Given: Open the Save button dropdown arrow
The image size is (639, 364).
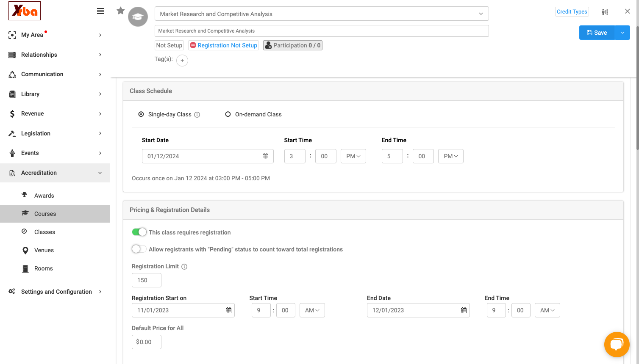Looking at the screenshot, I should click(x=622, y=33).
